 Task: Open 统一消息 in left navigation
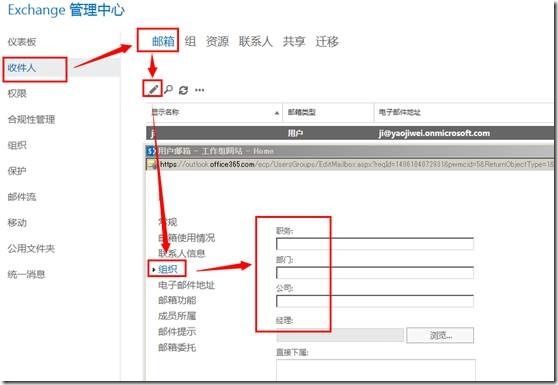(x=27, y=274)
